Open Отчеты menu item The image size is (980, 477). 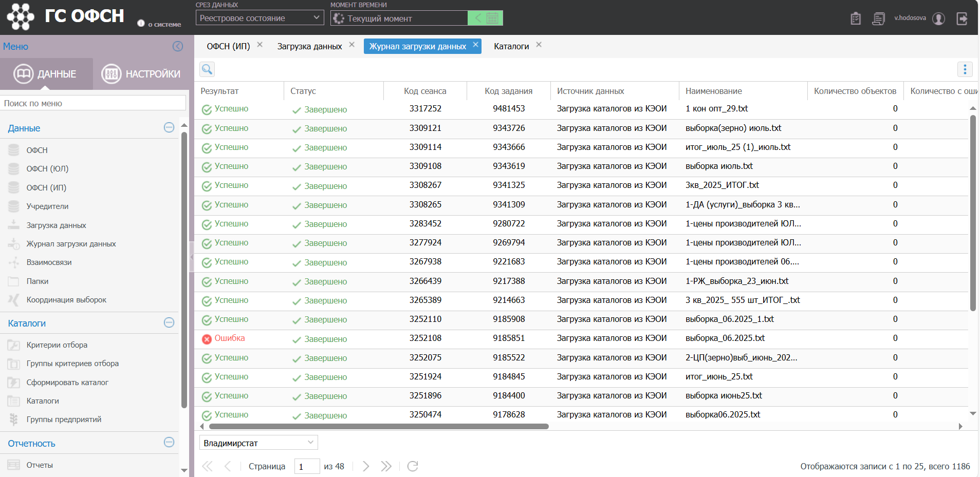click(x=40, y=465)
